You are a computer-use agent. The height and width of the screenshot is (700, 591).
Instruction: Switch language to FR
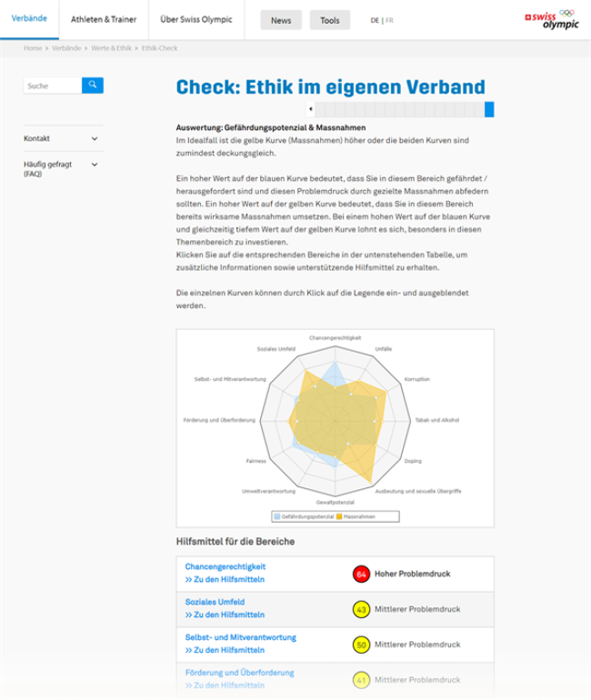click(390, 21)
